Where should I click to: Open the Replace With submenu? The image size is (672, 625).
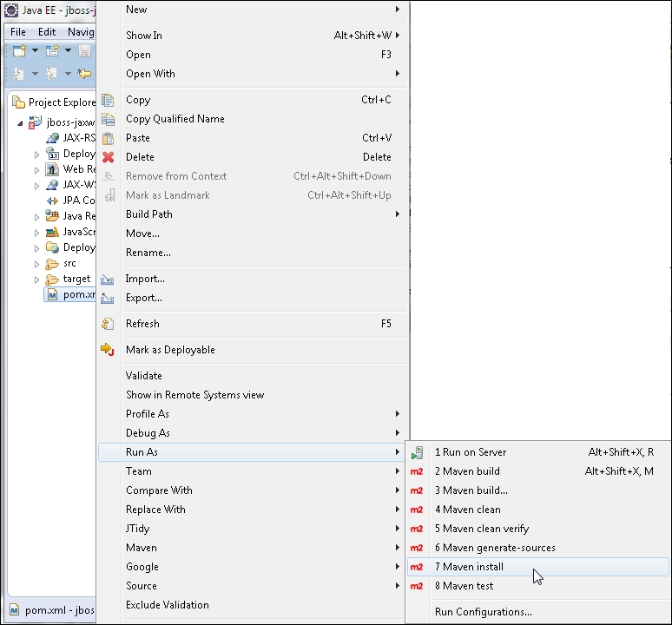coord(252,510)
